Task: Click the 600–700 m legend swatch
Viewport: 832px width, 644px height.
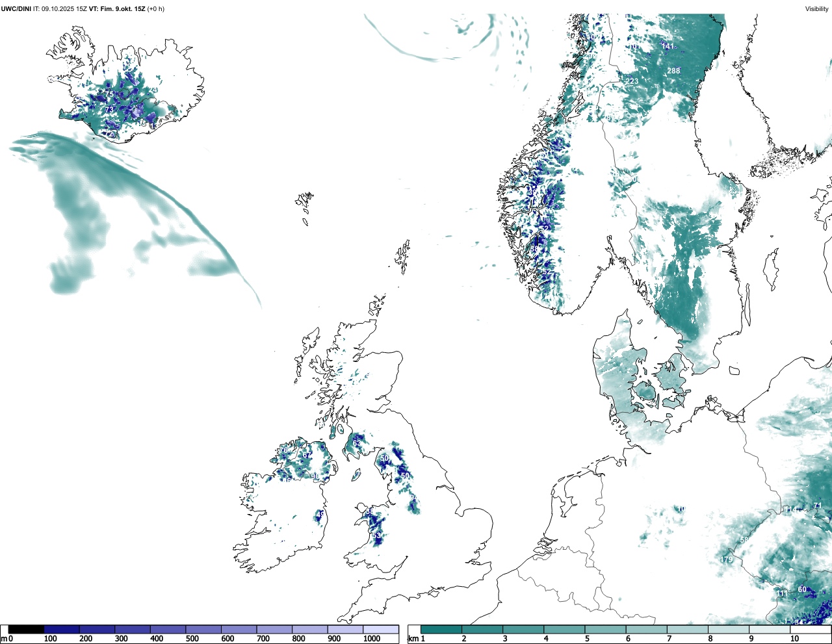Action: click(239, 629)
